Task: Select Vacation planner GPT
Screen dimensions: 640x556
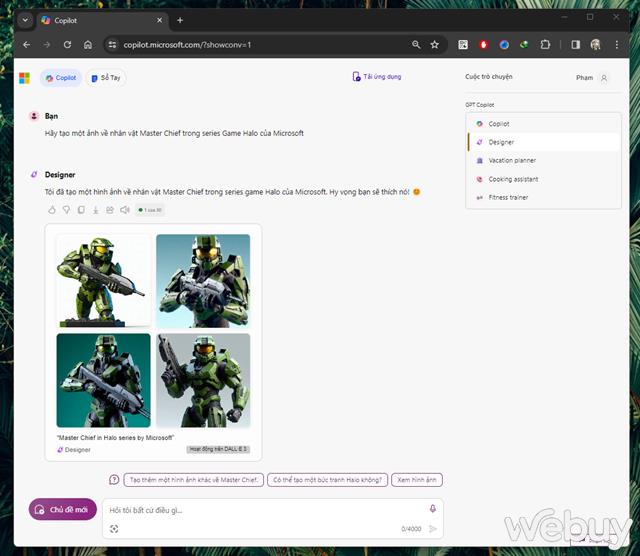Action: (x=543, y=160)
